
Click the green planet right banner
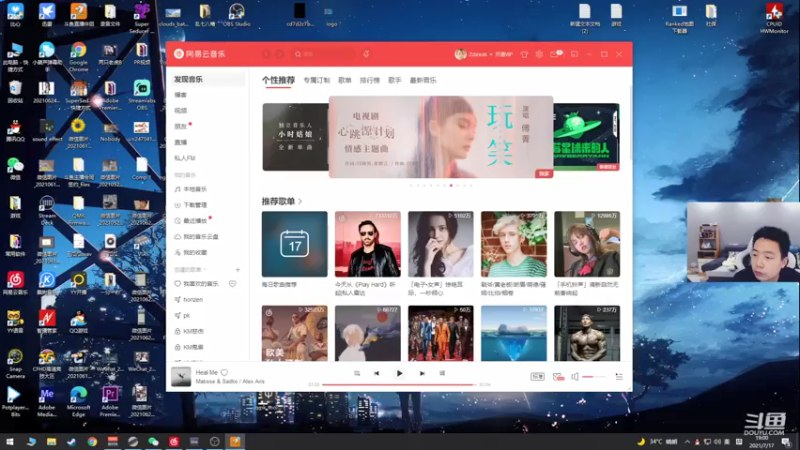point(587,137)
